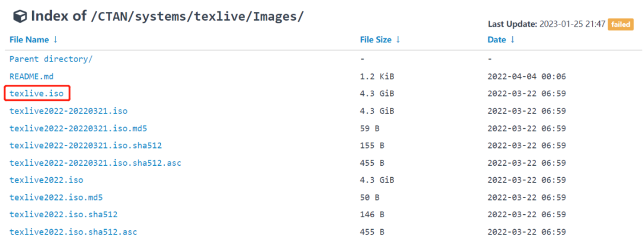Image resolution: width=644 pixels, height=250 pixels.
Task: Open texlive2022-20220321.iso.md5 checksum file
Action: point(78,128)
